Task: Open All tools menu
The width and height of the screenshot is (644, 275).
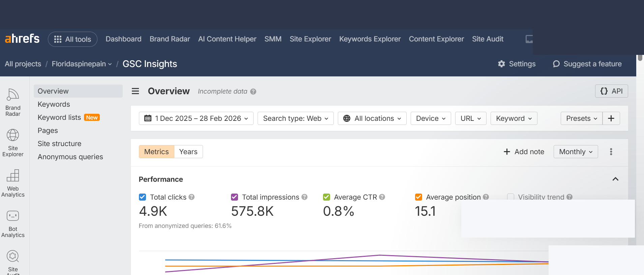Action: (72, 39)
